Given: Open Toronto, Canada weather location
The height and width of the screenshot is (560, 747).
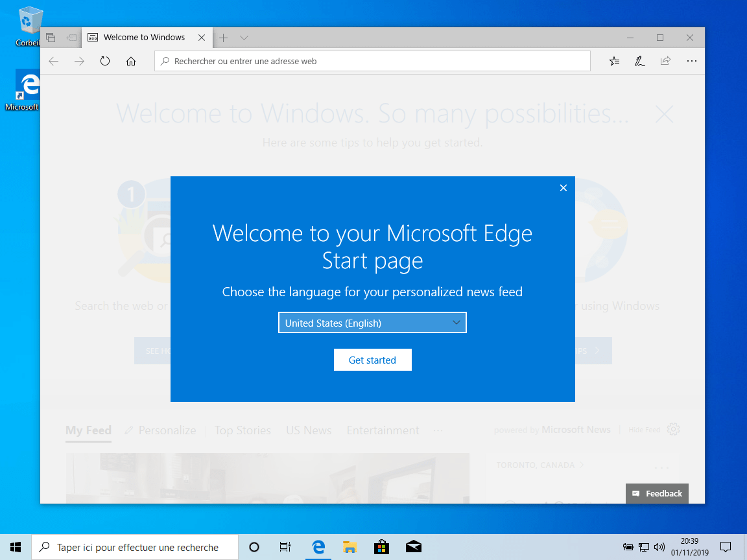Looking at the screenshot, I should tap(539, 465).
